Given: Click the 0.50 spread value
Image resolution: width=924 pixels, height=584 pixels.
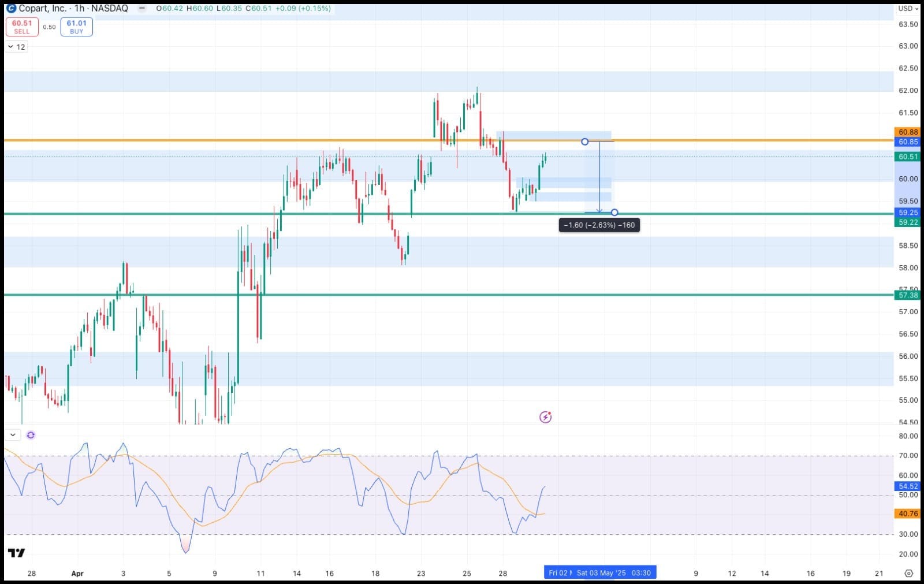Looking at the screenshot, I should (x=50, y=27).
